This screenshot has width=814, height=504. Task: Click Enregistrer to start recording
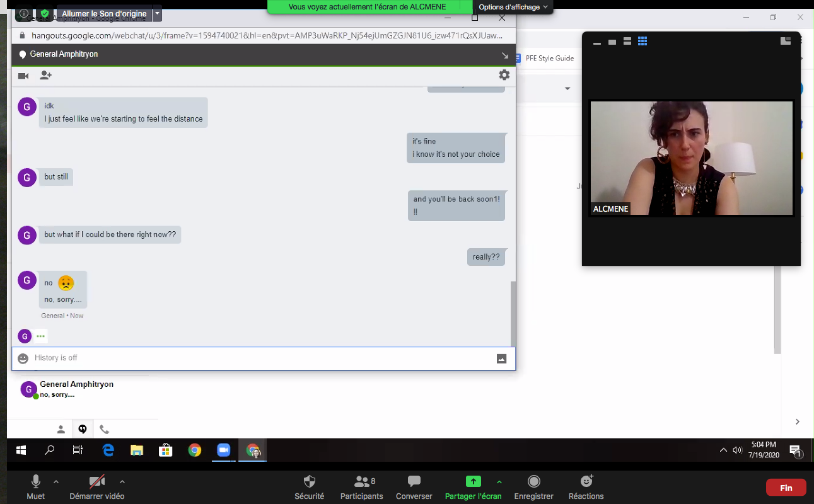point(533,487)
